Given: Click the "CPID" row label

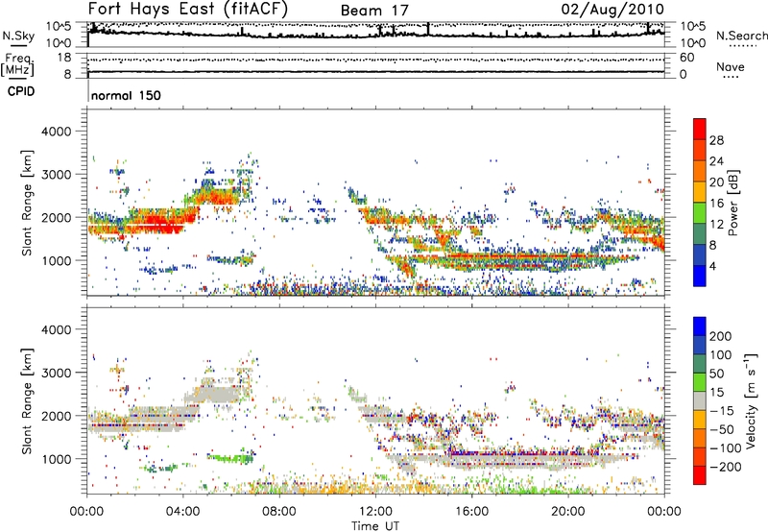Looking at the screenshot, I should 21,91.
